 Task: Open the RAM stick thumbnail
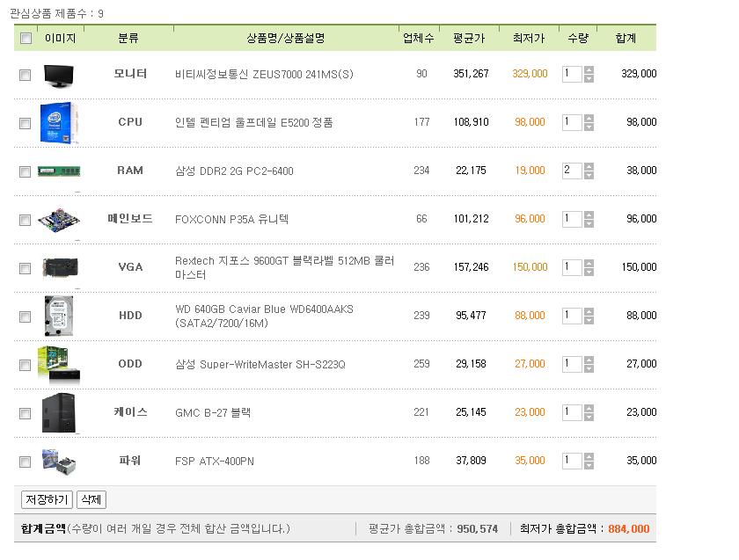tap(59, 171)
